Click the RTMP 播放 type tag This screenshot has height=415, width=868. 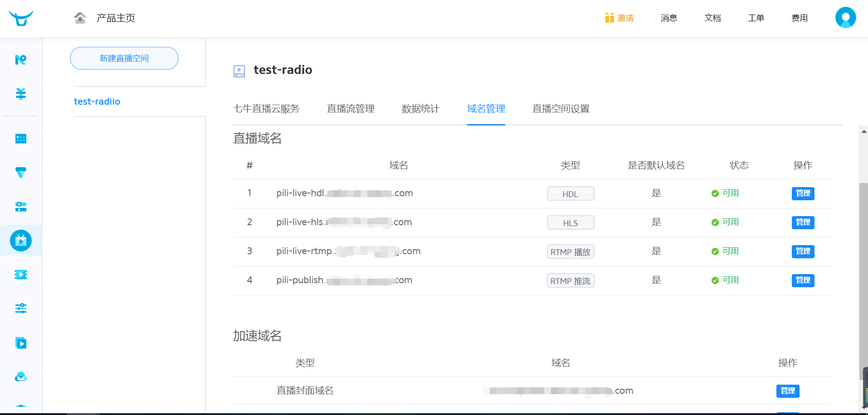(571, 252)
